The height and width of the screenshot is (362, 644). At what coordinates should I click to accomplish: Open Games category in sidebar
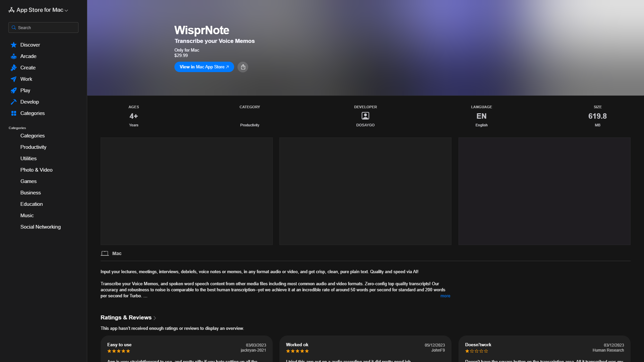29,181
